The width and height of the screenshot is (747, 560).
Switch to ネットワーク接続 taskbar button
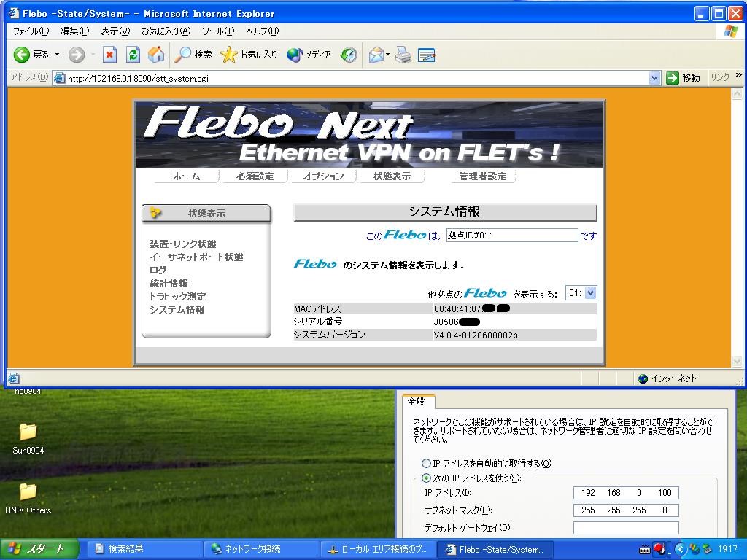click(x=261, y=549)
